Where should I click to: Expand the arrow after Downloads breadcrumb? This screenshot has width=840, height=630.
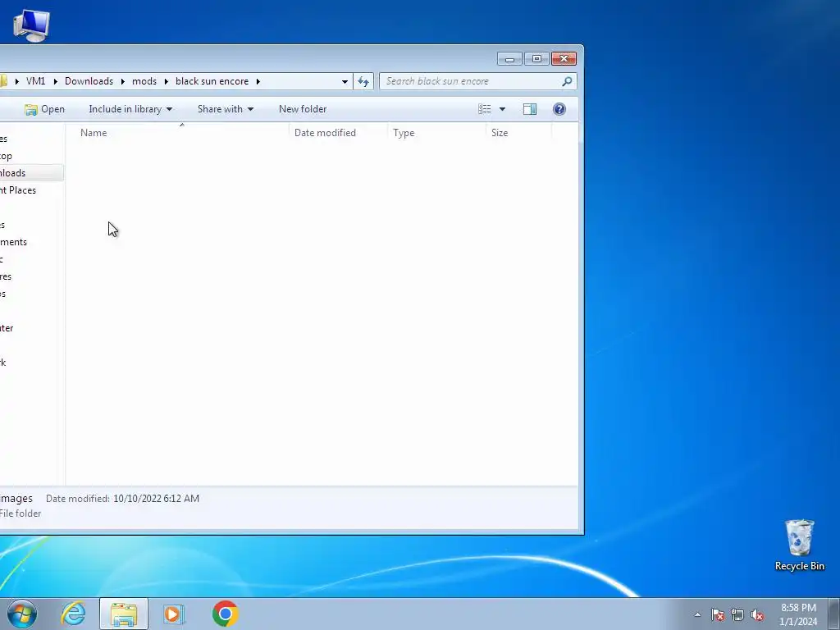(123, 81)
